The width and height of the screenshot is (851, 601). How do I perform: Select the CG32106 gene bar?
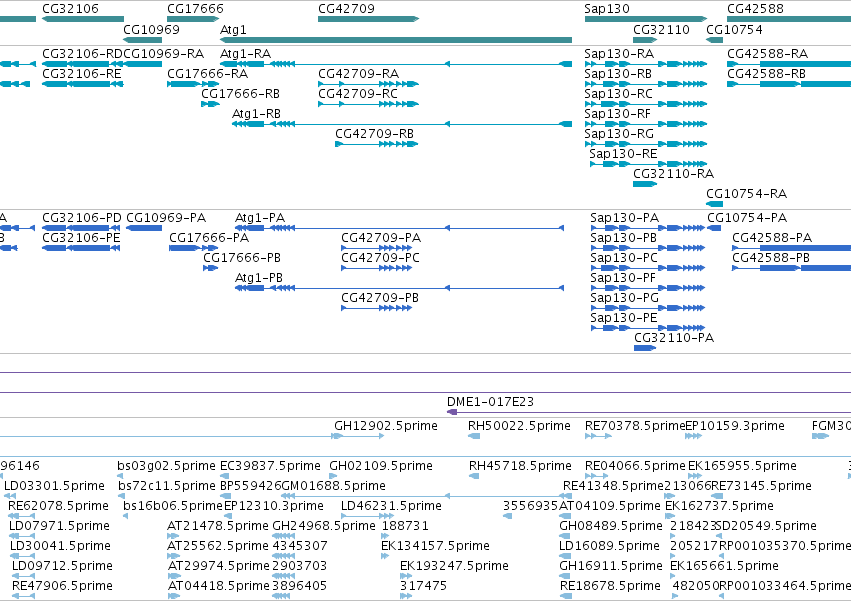pos(83,19)
